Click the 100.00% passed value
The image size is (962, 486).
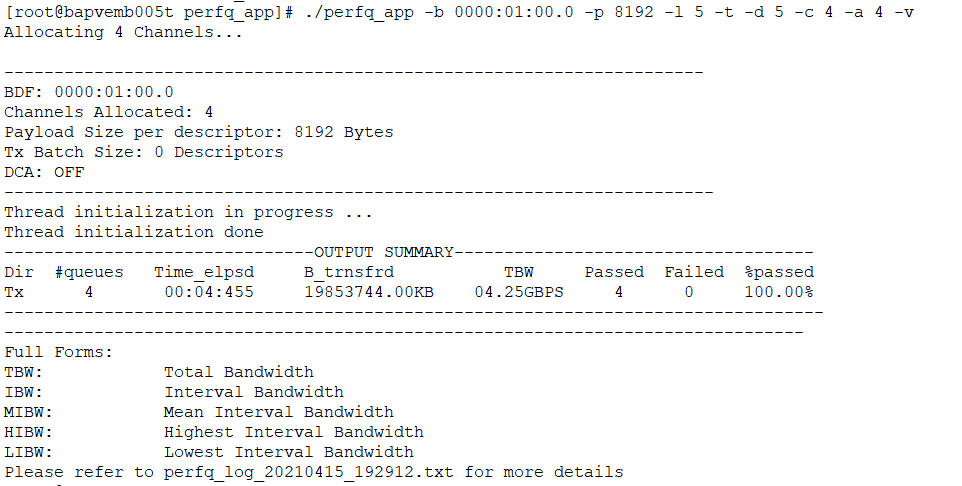[778, 292]
